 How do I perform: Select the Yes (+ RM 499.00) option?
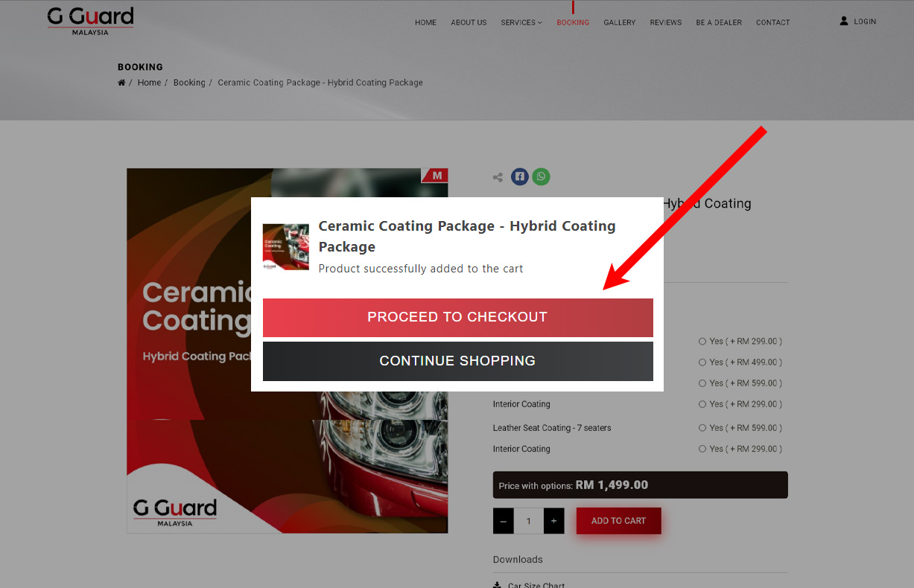click(x=702, y=362)
